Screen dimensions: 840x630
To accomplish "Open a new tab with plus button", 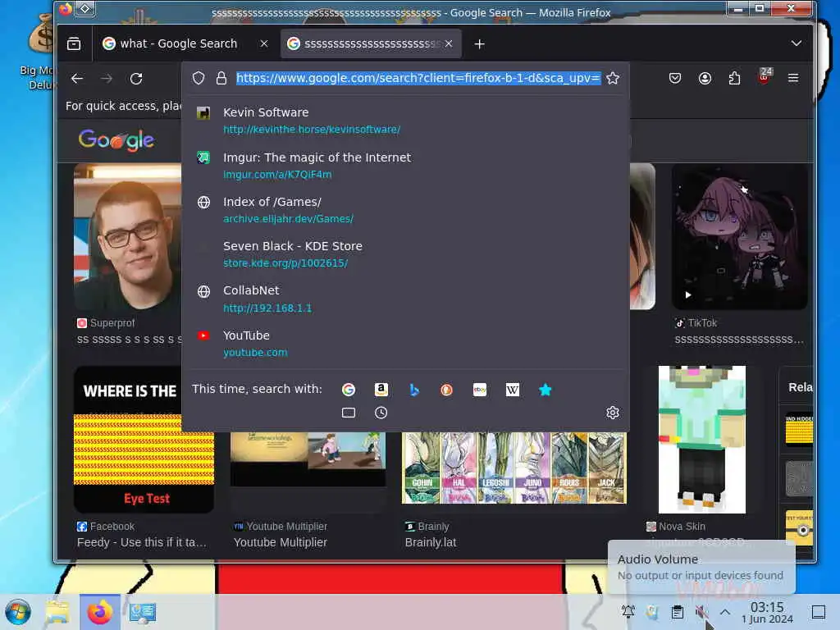I will (479, 44).
